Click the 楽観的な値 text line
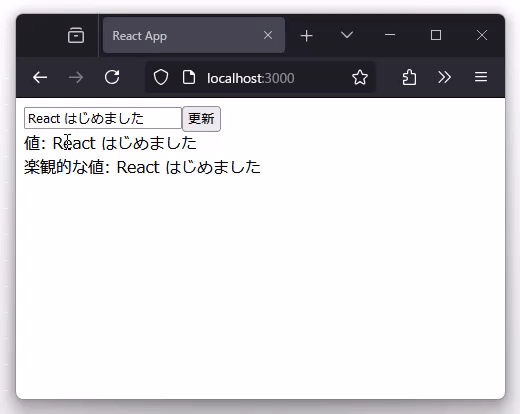This screenshot has width=520, height=414. pos(142,167)
